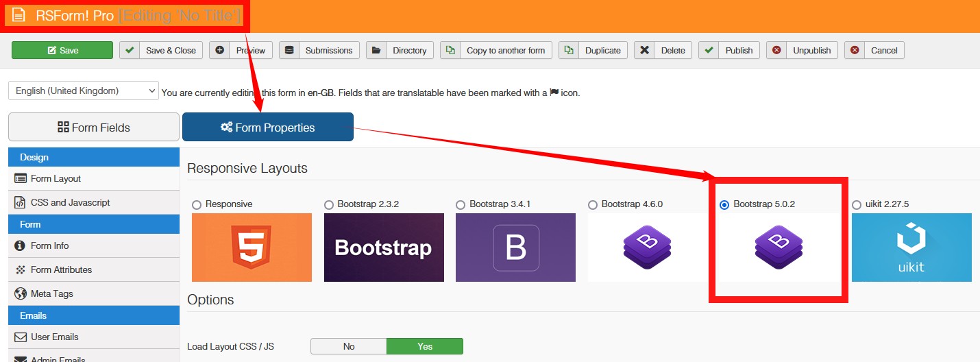Click the Publish checkmark icon
Screen dimensions: 980x362
709,50
